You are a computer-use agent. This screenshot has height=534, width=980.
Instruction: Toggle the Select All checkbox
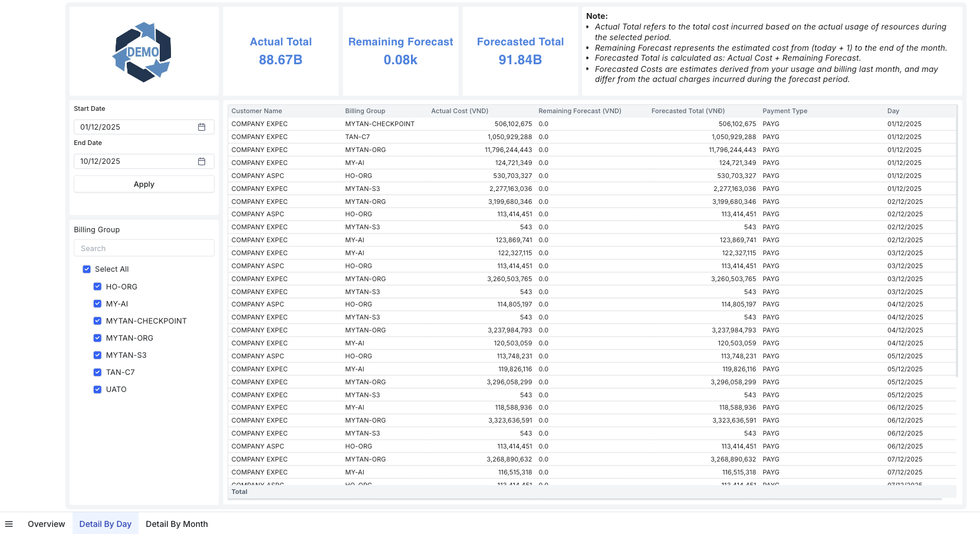[87, 269]
